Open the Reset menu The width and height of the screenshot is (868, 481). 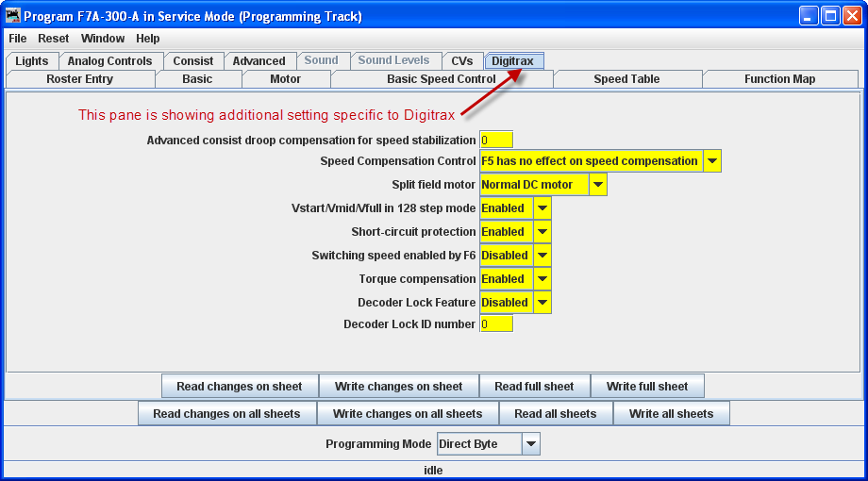53,39
